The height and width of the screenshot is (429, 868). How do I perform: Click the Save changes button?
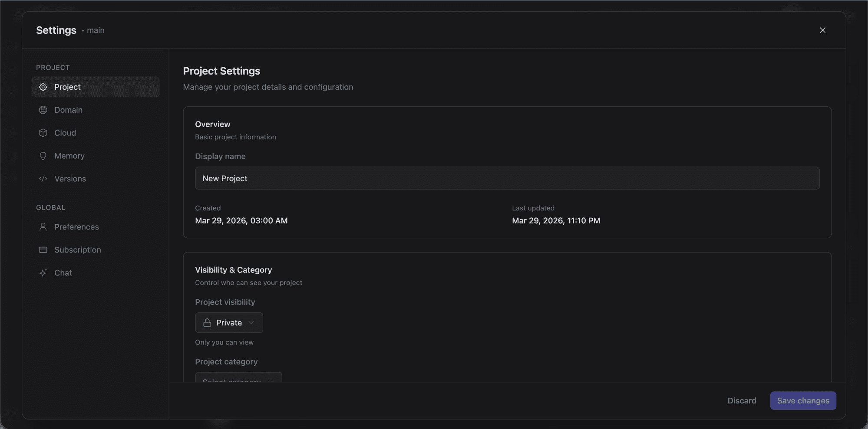point(803,401)
